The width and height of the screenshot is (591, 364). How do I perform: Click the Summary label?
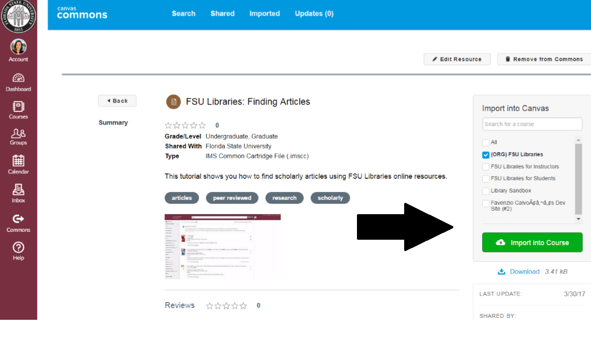pyautogui.click(x=113, y=123)
